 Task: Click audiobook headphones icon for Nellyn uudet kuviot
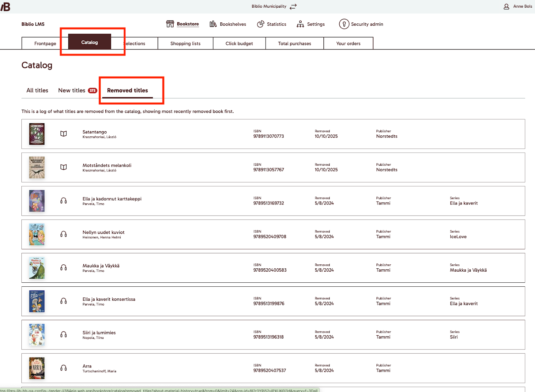[64, 234]
